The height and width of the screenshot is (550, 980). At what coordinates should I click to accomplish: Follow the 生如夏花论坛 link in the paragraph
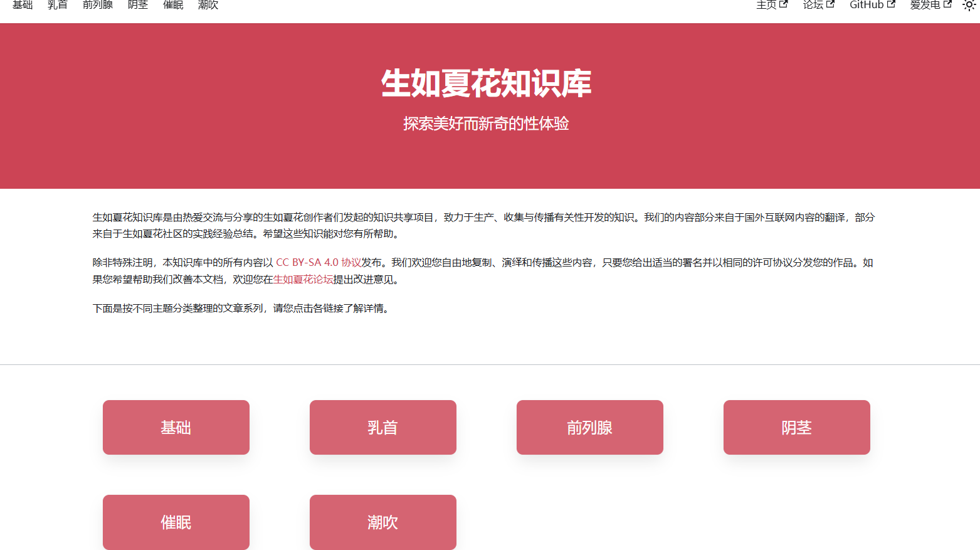point(303,280)
